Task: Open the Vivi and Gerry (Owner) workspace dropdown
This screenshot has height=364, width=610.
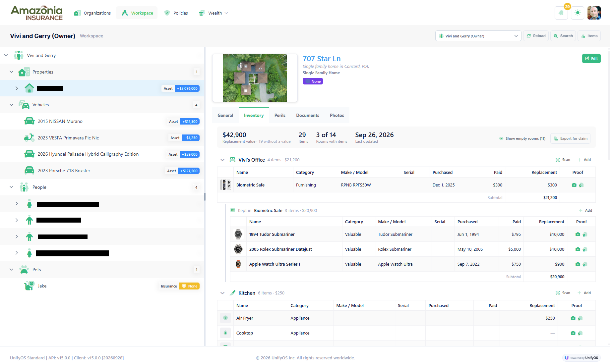Action: click(x=478, y=36)
